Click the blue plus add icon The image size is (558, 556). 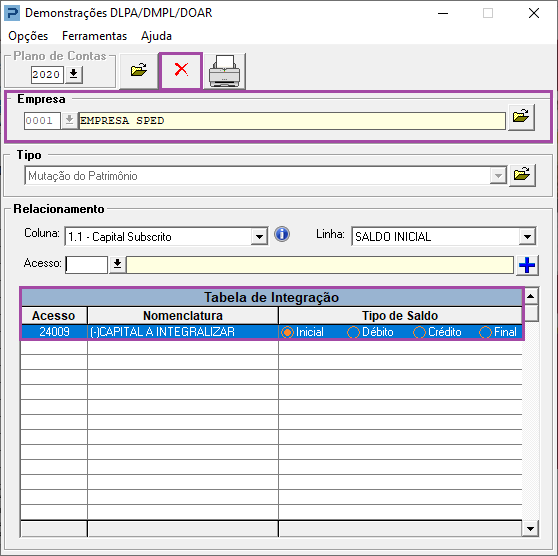[527, 265]
